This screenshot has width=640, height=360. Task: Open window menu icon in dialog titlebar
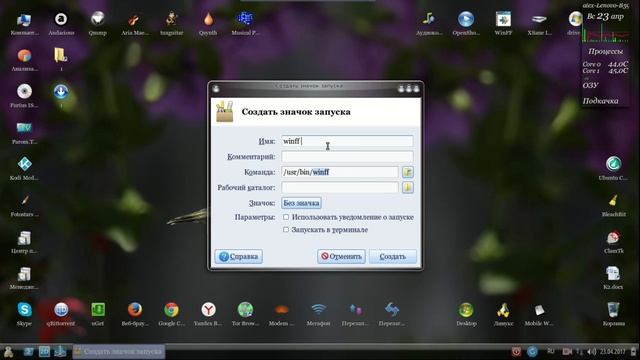[x=216, y=89]
